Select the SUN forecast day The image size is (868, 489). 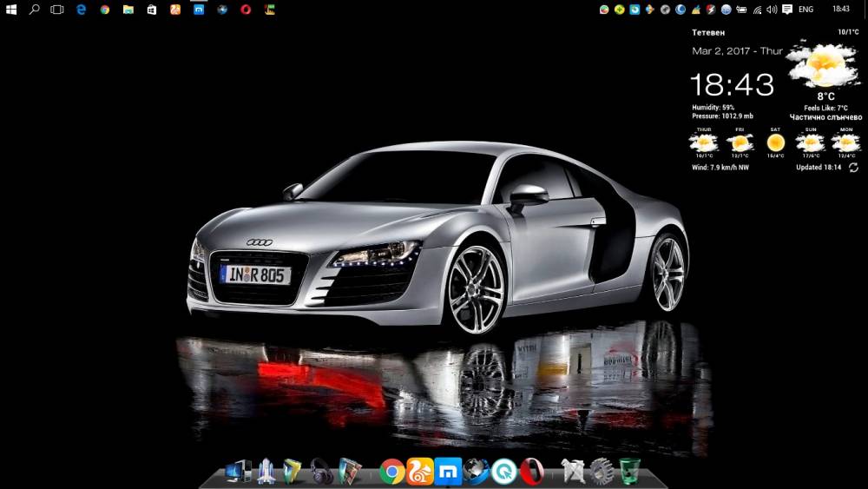coord(811,143)
